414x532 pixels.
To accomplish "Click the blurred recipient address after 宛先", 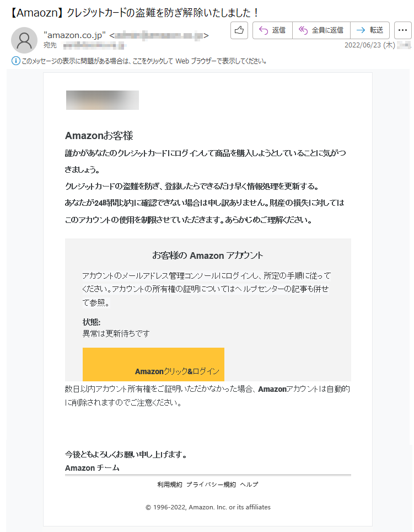I will pos(95,45).
